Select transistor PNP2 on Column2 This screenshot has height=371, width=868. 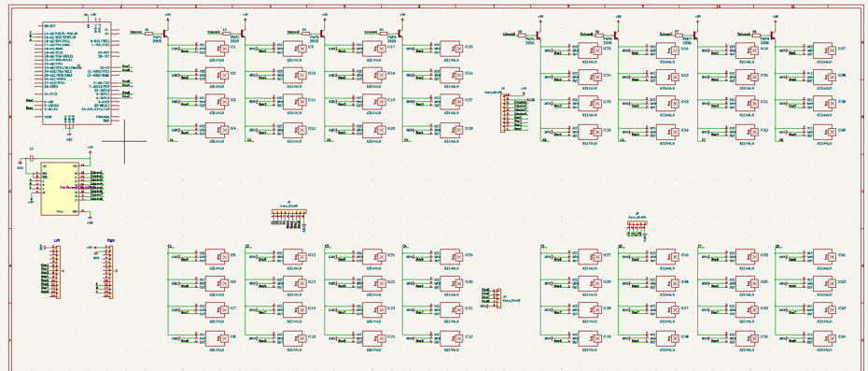tap(243, 34)
